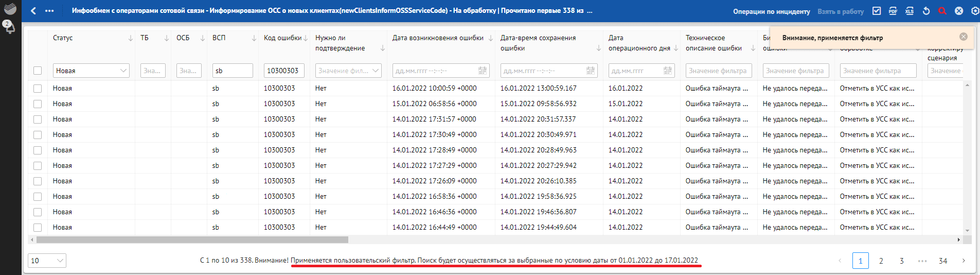Image resolution: width=980 pixels, height=275 pixels.
Task: Click the 'Код ошибки' filter input field
Action: [284, 71]
